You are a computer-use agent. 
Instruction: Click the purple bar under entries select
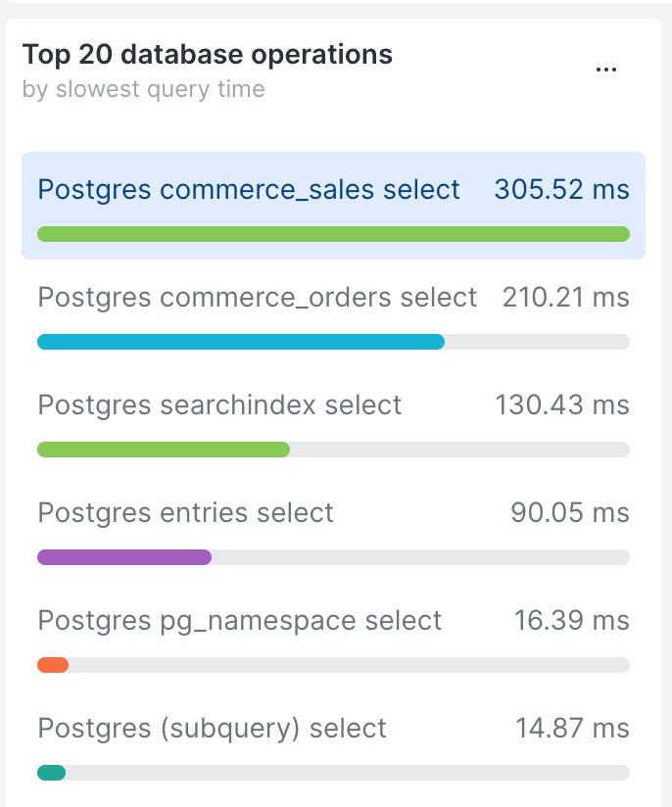(123, 556)
